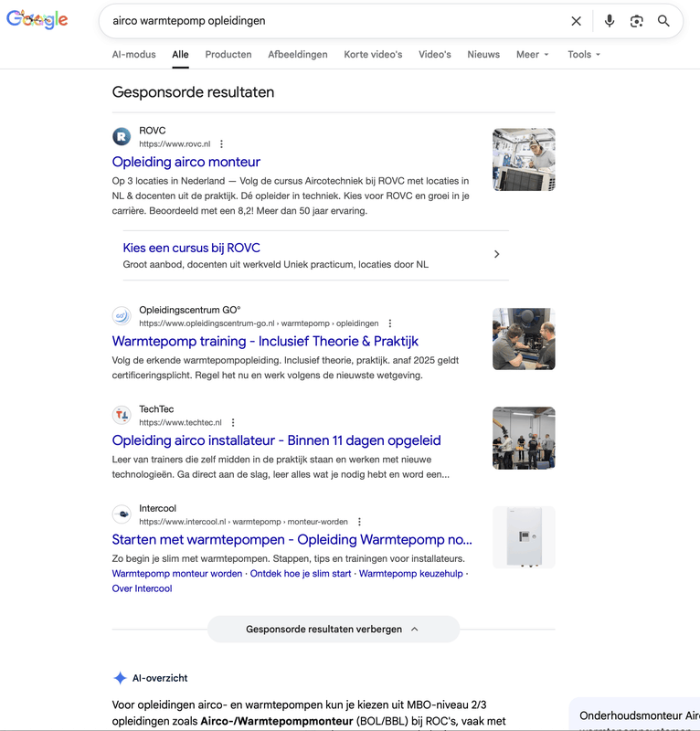This screenshot has height=731, width=700.
Task: Click Intercool heat pump thumbnail
Action: [524, 537]
